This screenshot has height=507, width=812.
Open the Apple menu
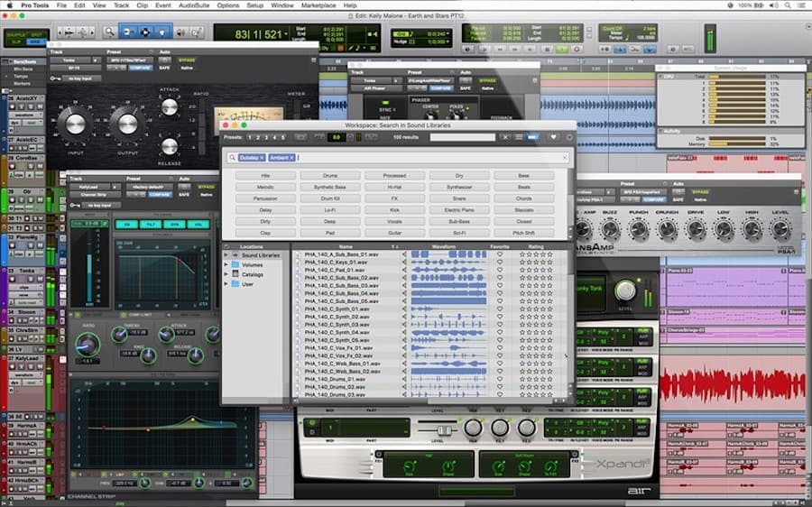tap(9, 5)
